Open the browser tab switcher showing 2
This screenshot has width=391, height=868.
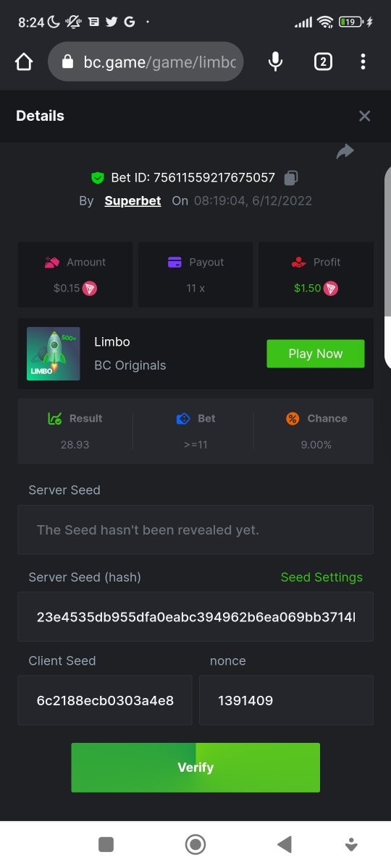323,62
